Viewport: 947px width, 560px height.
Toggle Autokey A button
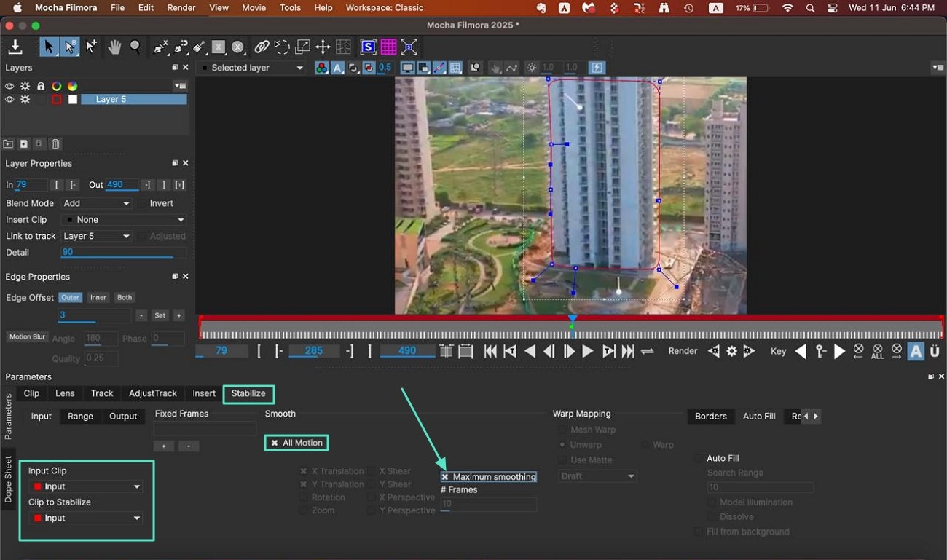[x=916, y=351]
